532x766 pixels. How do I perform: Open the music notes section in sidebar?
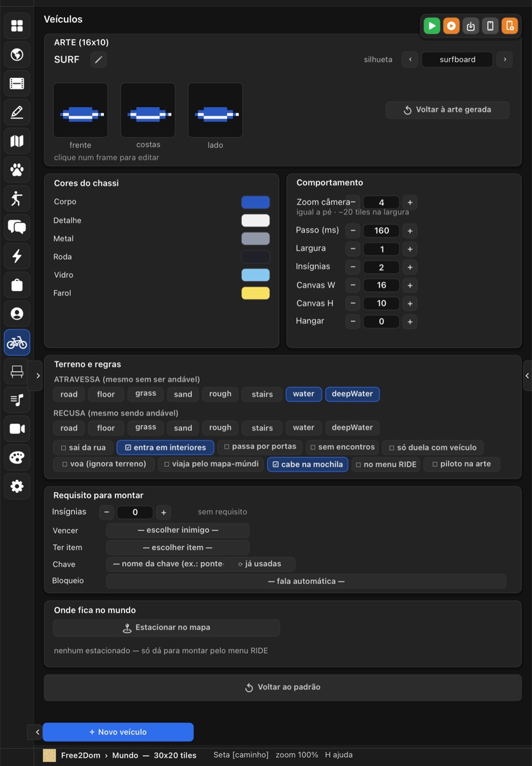(17, 400)
